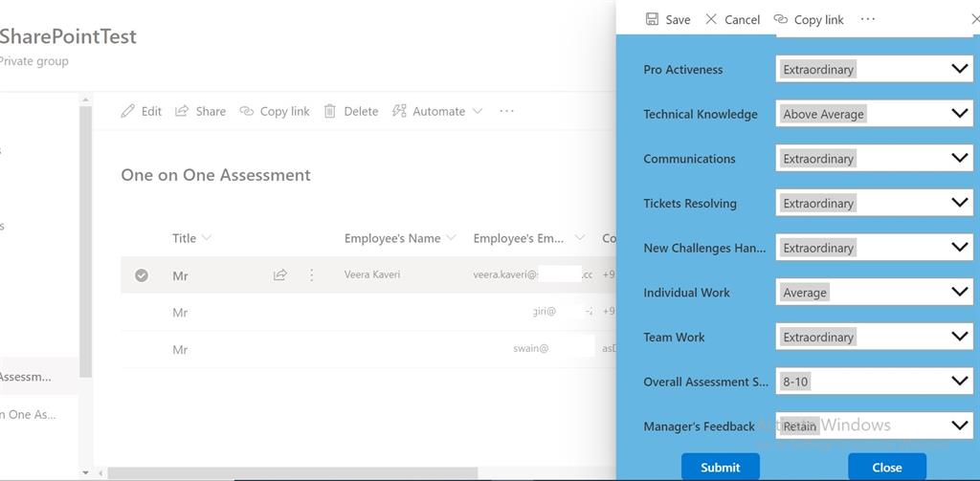Click Share in list toolbar
This screenshot has width=980, height=481.
211,111
